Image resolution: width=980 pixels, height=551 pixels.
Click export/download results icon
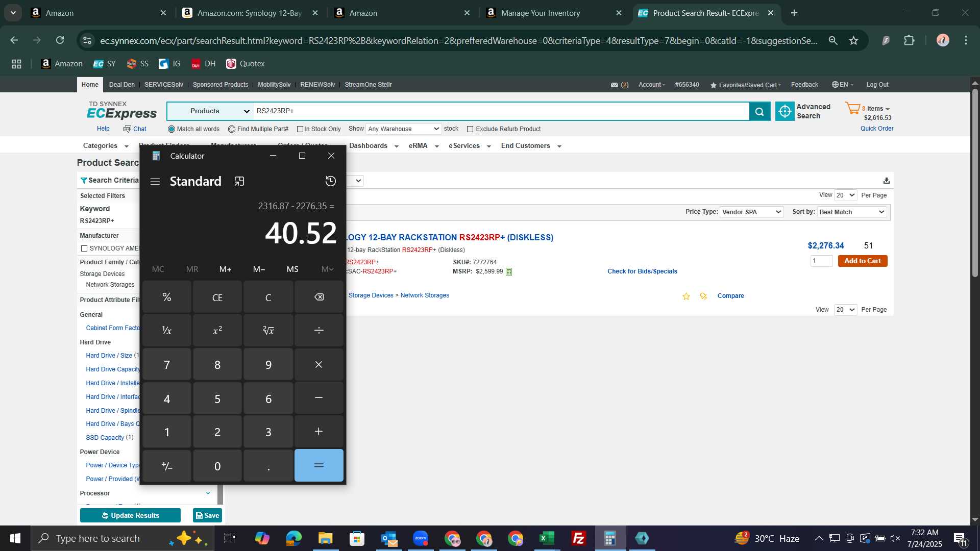coord(887,181)
